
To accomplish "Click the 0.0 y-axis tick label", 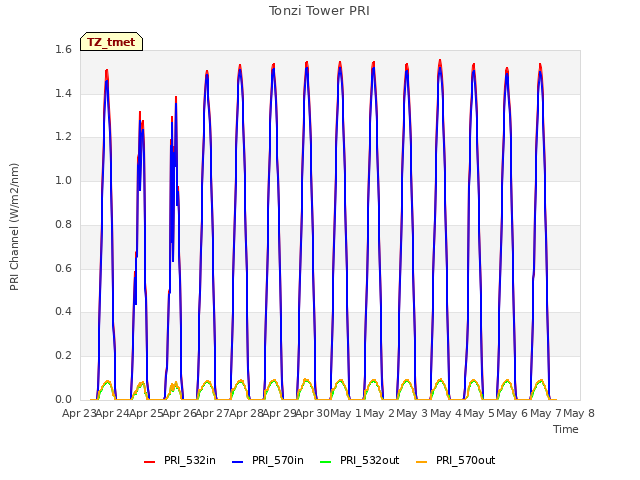I will pos(63,399).
